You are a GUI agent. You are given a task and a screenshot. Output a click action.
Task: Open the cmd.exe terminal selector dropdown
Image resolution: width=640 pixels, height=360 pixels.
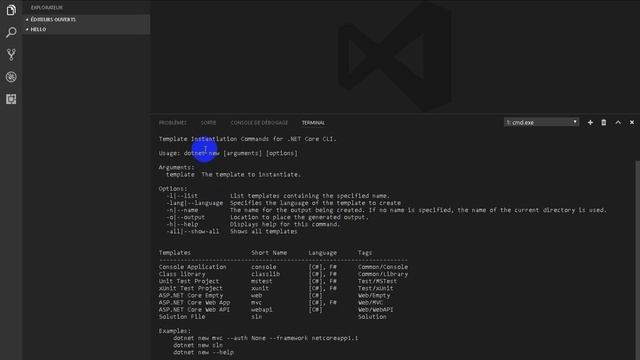[541, 122]
